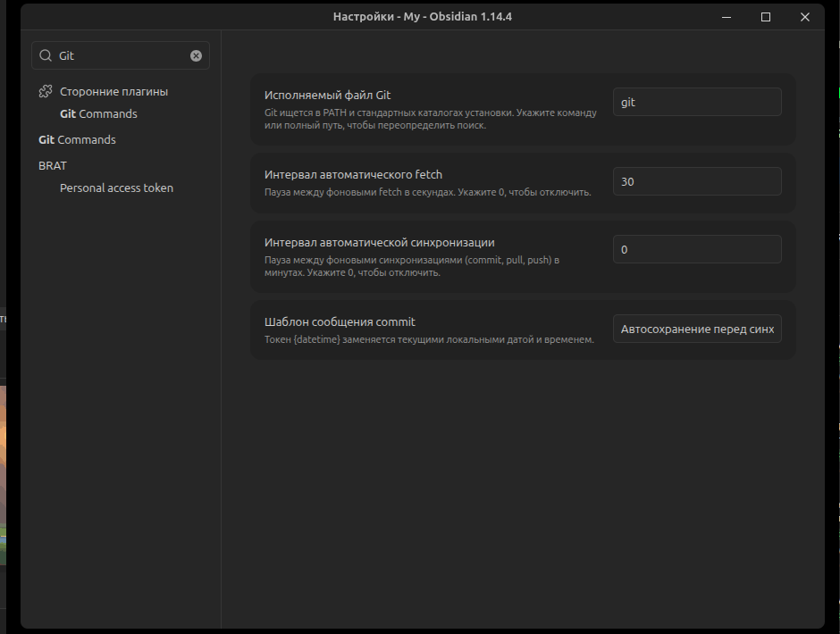Click description about {datetime} token
The image size is (840, 634).
(429, 339)
